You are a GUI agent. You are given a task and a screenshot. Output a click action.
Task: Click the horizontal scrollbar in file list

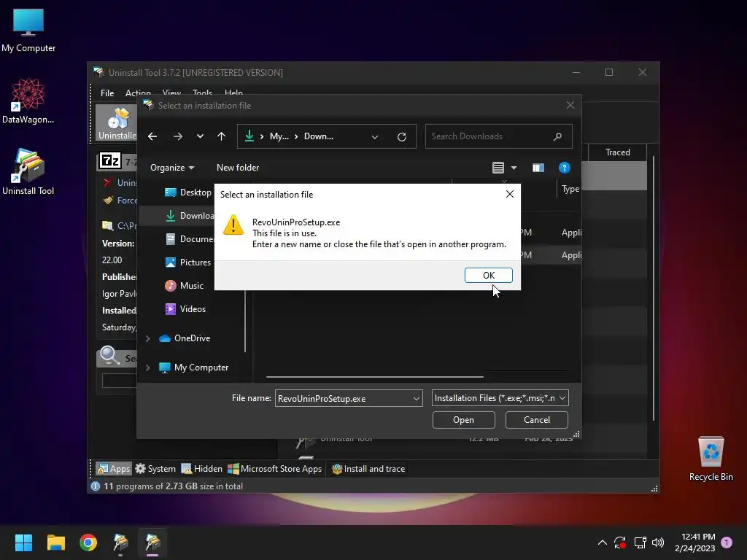374,377
